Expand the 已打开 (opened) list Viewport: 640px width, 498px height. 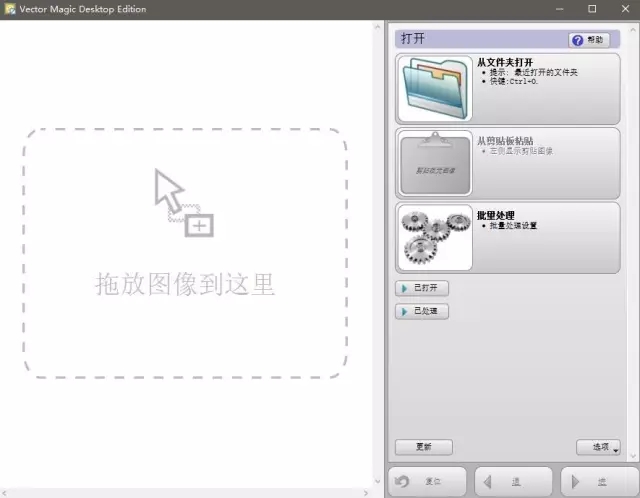(422, 288)
